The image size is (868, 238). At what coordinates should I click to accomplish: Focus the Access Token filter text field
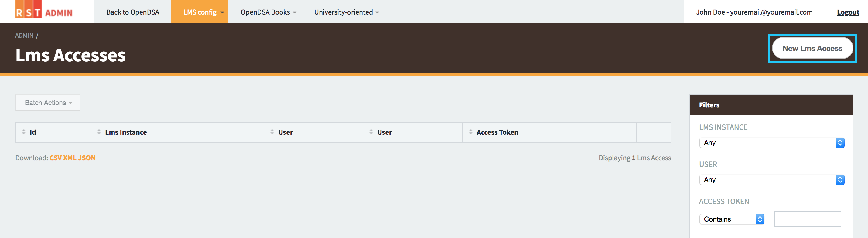click(x=808, y=219)
